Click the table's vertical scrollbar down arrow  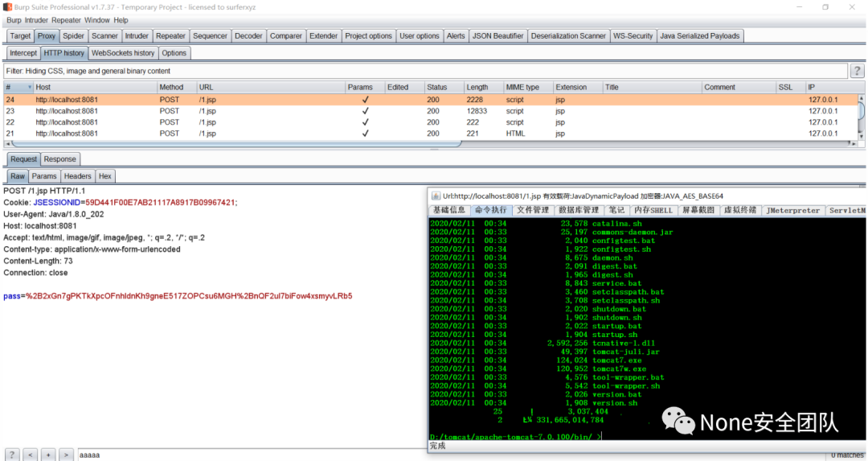point(861,134)
